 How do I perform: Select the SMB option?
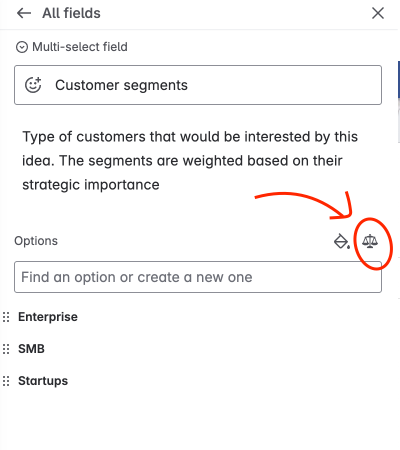click(31, 349)
